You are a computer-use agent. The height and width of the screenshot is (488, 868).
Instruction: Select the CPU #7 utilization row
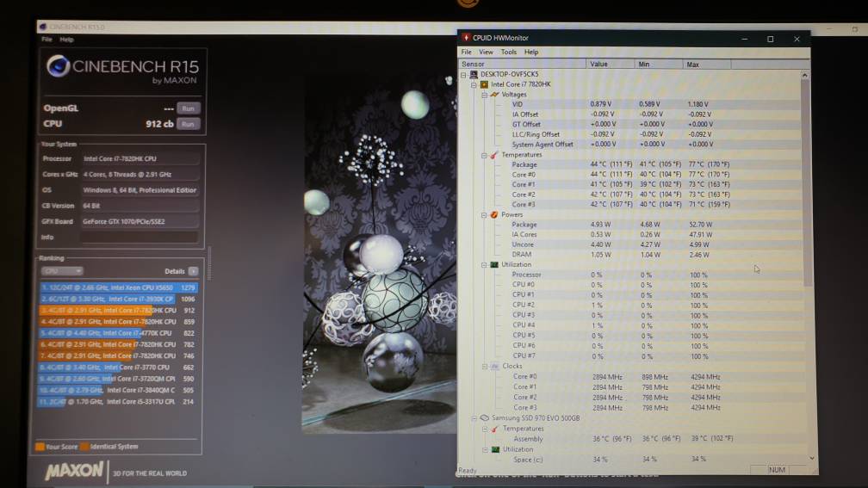click(x=629, y=355)
